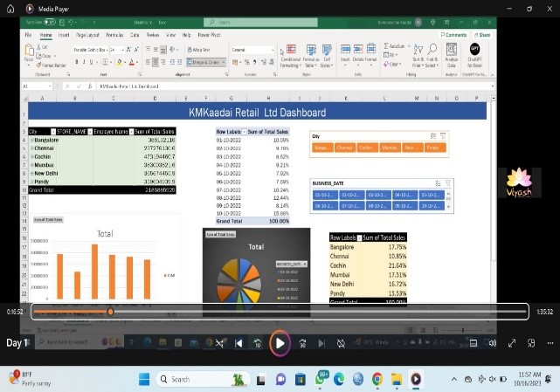The width and height of the screenshot is (560, 392).
Task: Play the video
Action: click(280, 343)
